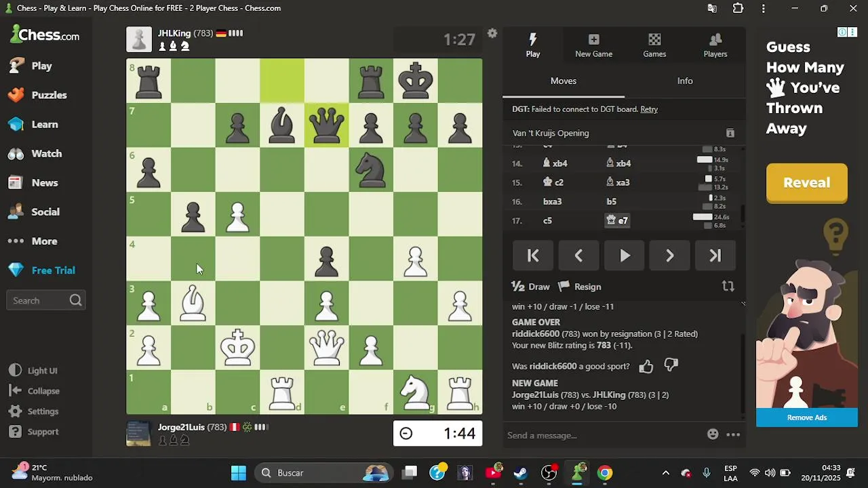Click Retry DGT board connection link
The height and width of the screenshot is (488, 868).
point(649,109)
